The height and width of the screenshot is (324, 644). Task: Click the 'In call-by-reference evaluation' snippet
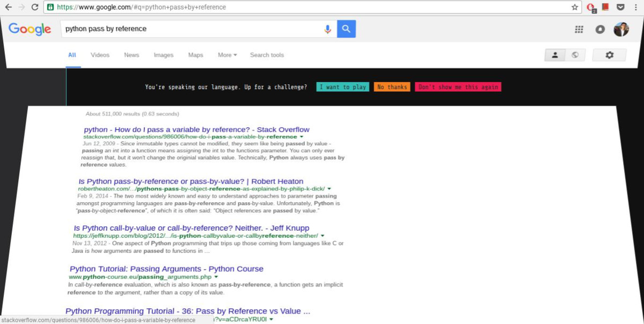coord(205,289)
